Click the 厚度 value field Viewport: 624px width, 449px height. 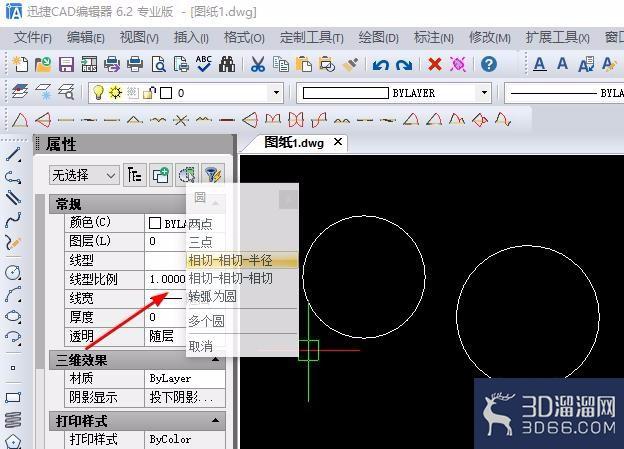pyautogui.click(x=167, y=317)
